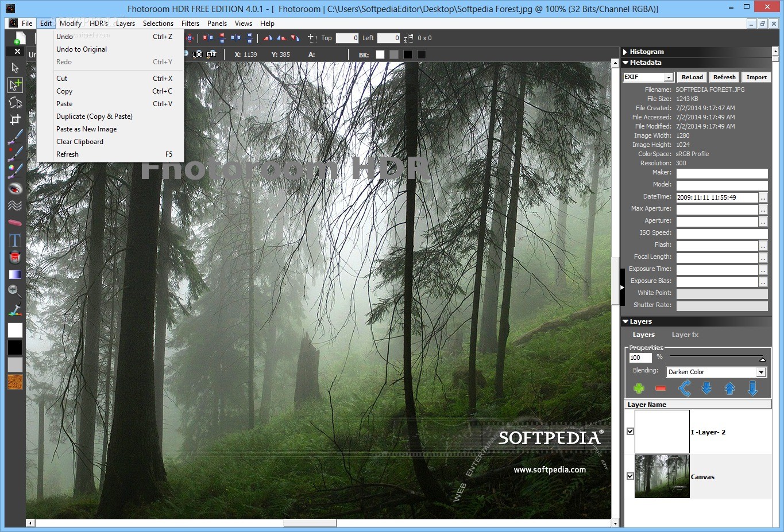Click the Maker metadata input field
Image resolution: width=784 pixels, height=532 pixels.
(722, 173)
